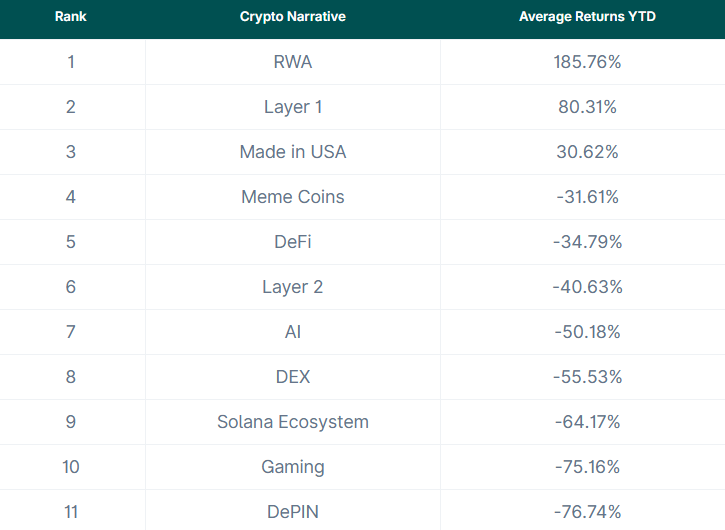Select the Layer 2 narrative cell
Image resolution: width=725 pixels, height=530 pixels.
click(293, 287)
